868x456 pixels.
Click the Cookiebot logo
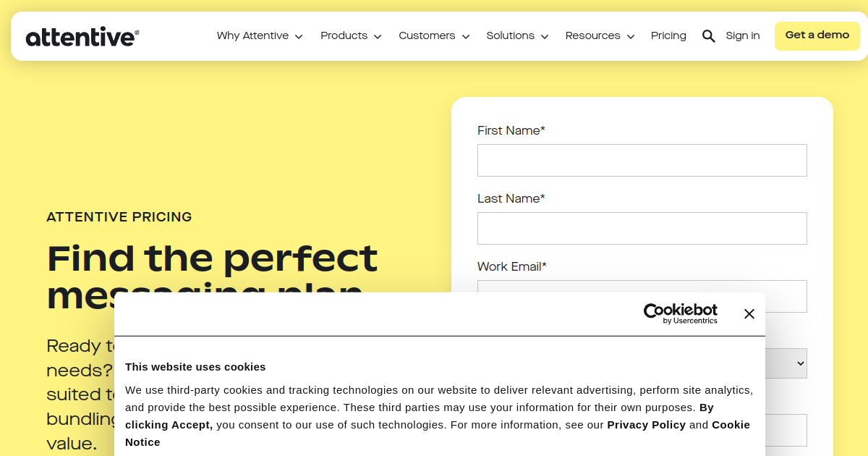[x=680, y=313]
